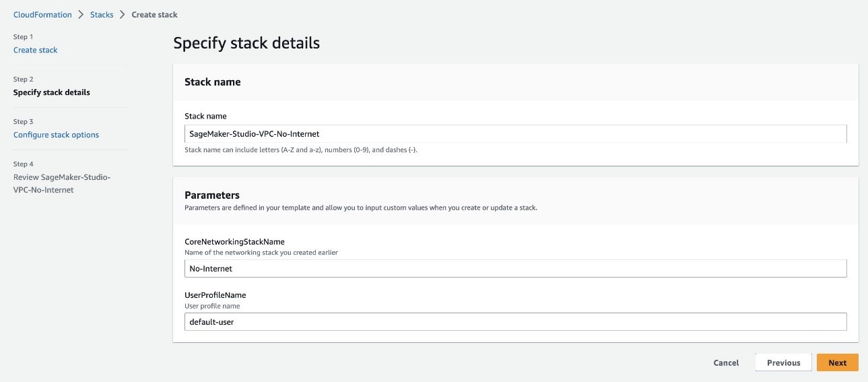Select Review SageMaker-Studio-VPC-No-Internet step
The height and width of the screenshot is (382, 868).
[62, 183]
